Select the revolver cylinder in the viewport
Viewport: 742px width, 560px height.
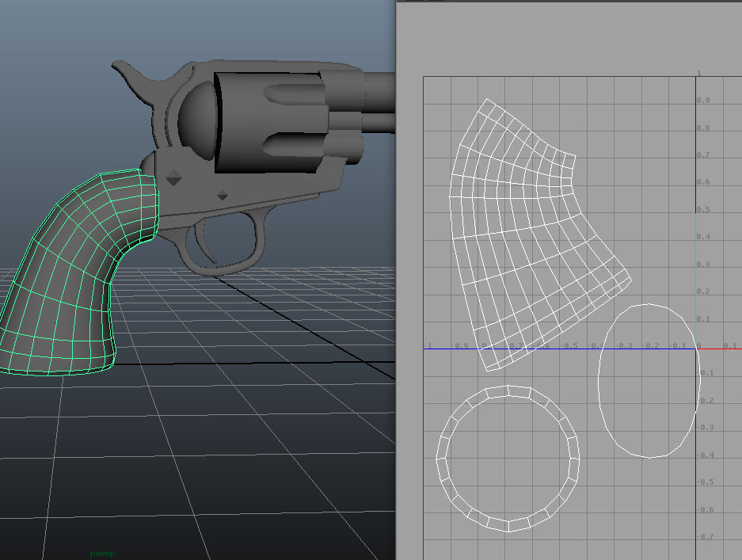click(261, 119)
